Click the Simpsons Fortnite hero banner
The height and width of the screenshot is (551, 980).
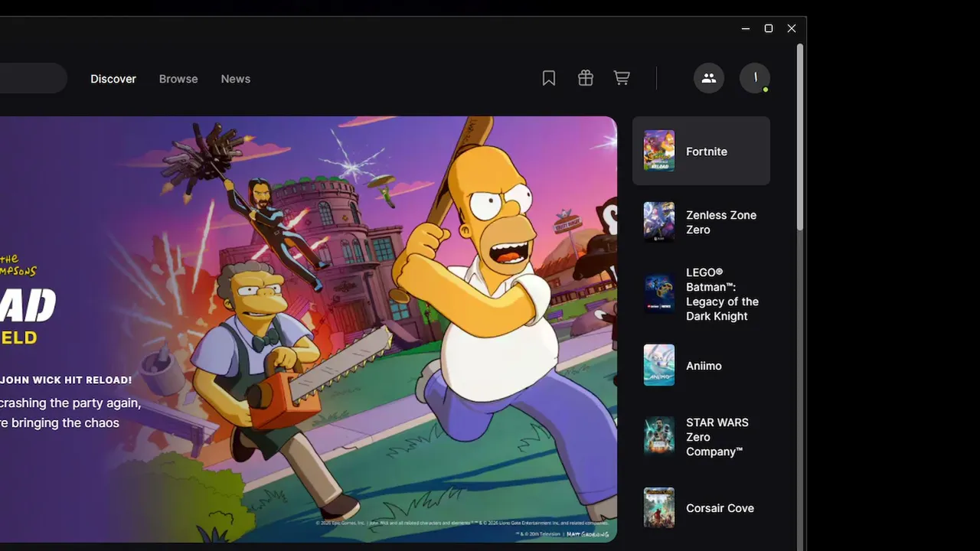[309, 329]
